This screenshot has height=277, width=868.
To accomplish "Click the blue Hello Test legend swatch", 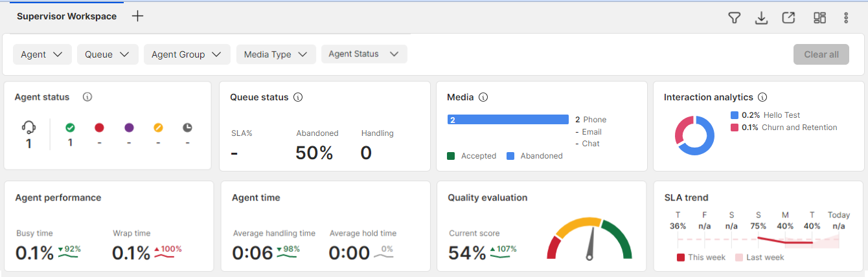I will point(735,115).
